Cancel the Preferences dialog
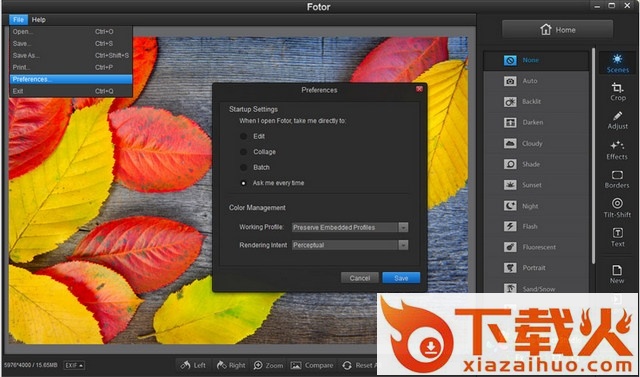 [360, 278]
